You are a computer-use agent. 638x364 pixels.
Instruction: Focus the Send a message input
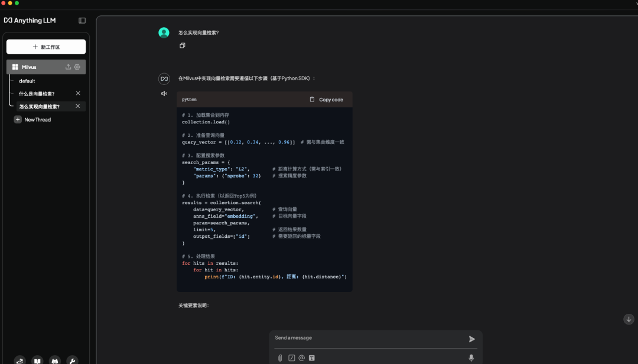click(x=366, y=338)
